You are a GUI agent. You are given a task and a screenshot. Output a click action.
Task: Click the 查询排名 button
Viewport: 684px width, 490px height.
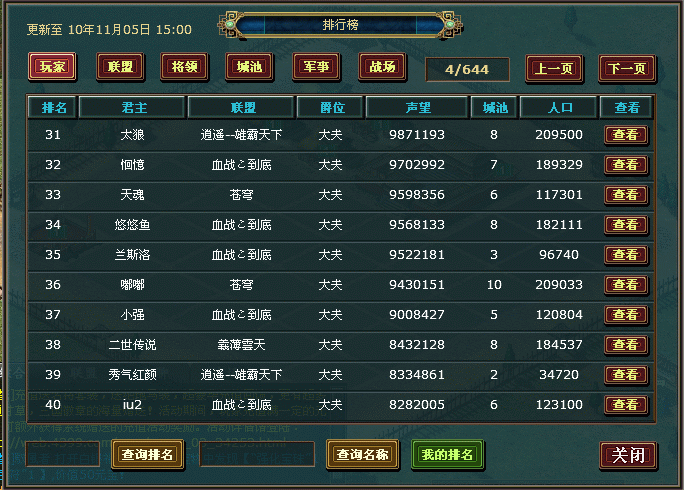click(x=147, y=455)
